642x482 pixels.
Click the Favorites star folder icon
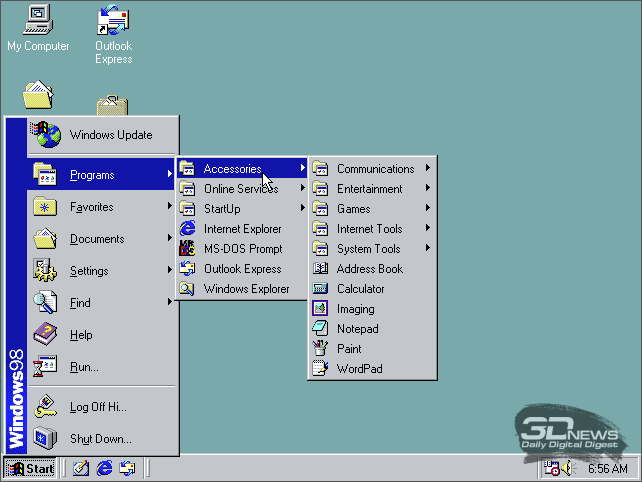tap(45, 206)
